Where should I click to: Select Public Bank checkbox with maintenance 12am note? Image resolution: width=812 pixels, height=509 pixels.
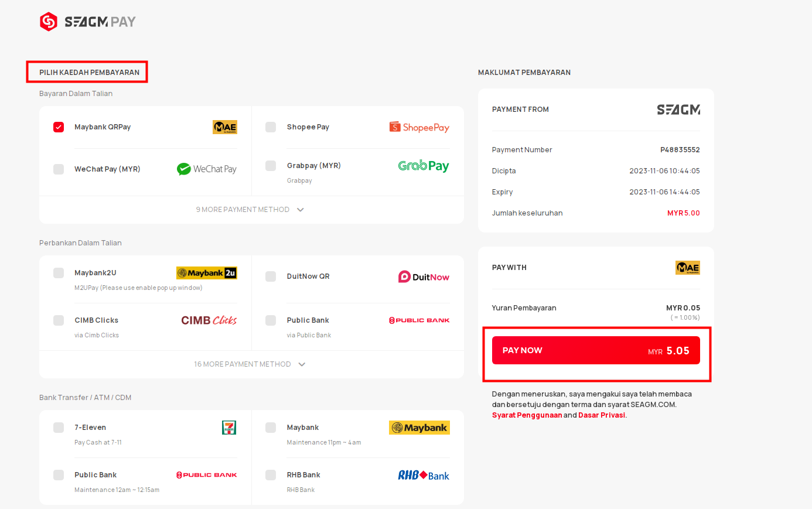click(x=59, y=475)
